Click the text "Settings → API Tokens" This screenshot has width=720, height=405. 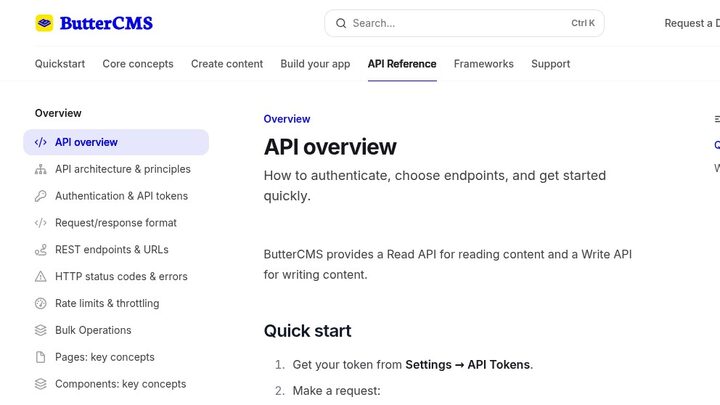[x=468, y=365]
